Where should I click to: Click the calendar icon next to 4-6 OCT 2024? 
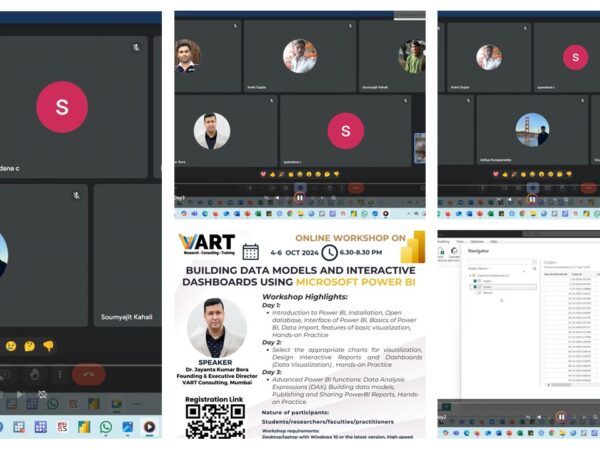click(x=251, y=252)
